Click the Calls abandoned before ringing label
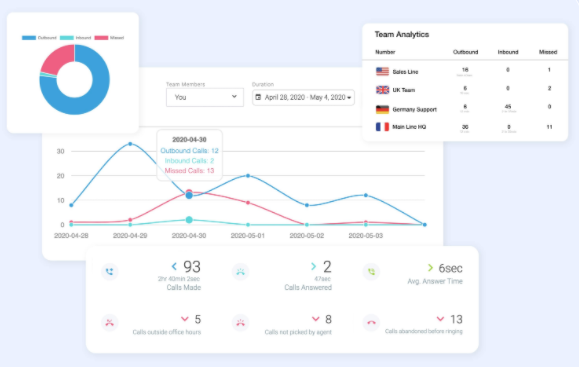 424,331
